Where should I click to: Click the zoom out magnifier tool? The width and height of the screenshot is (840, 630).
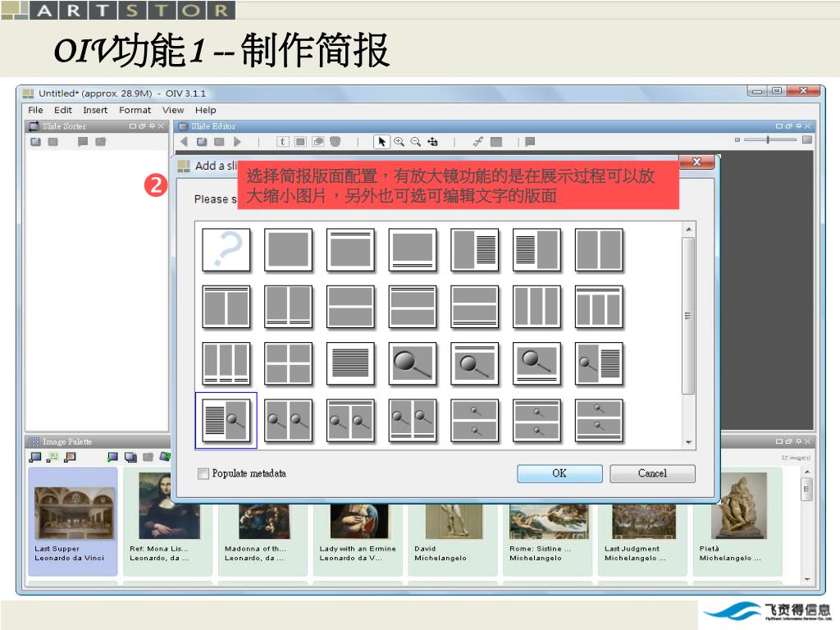pyautogui.click(x=416, y=141)
